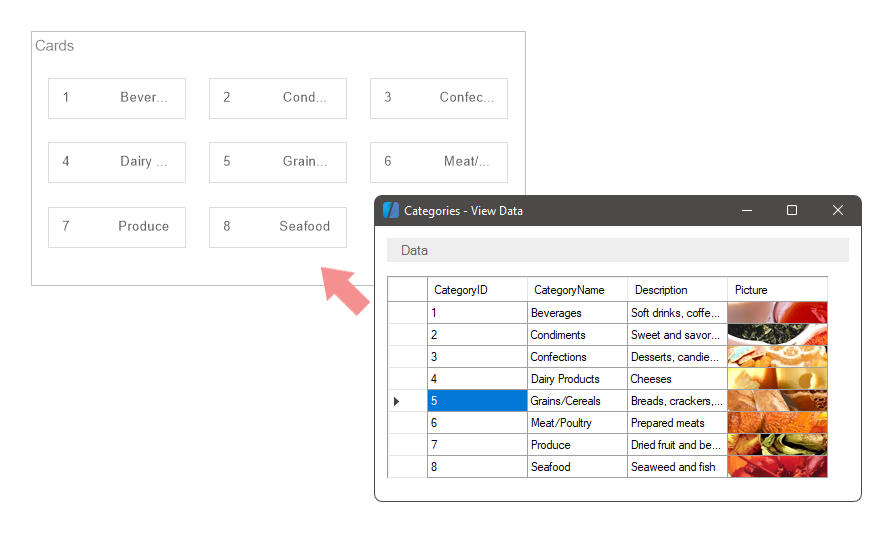This screenshot has width=893, height=535.
Task: Close the Categories - View Data window
Action: (838, 210)
